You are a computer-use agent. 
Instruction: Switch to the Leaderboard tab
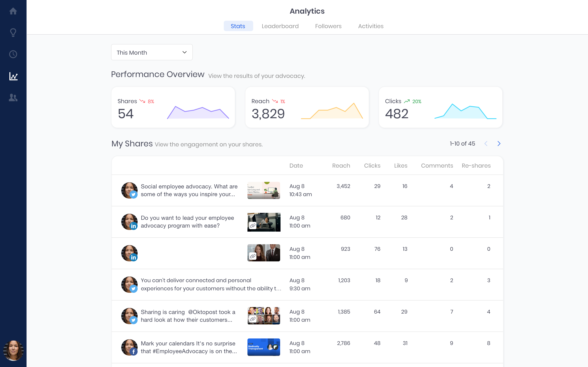point(280,26)
